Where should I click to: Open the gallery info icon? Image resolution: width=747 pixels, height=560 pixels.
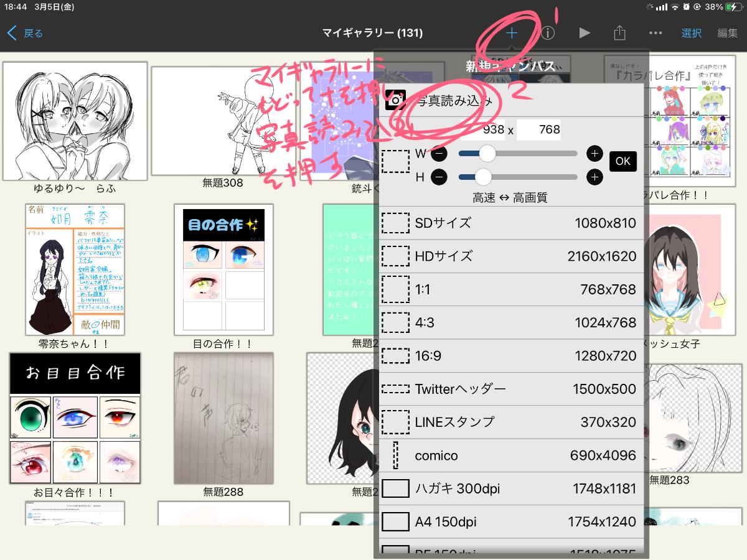click(x=547, y=33)
